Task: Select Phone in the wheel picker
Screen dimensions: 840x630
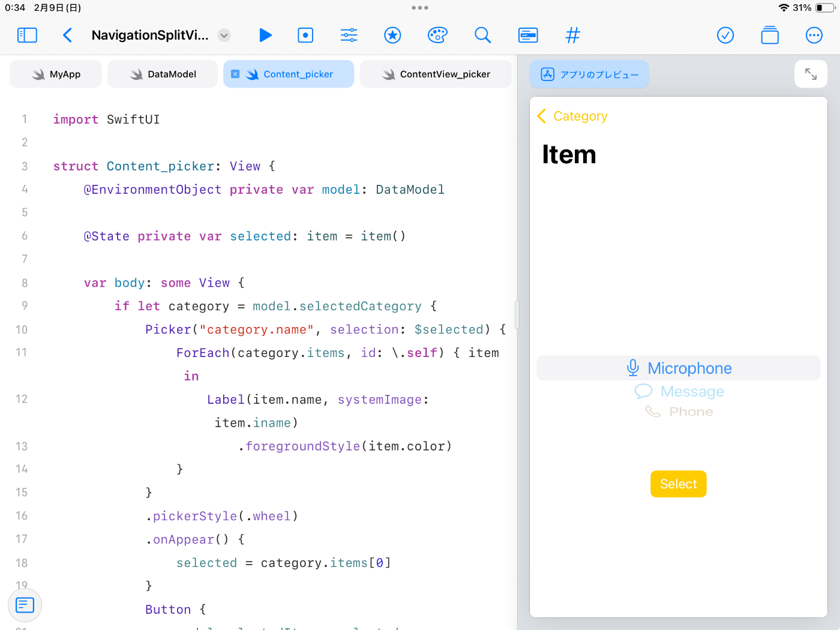Action: (679, 412)
